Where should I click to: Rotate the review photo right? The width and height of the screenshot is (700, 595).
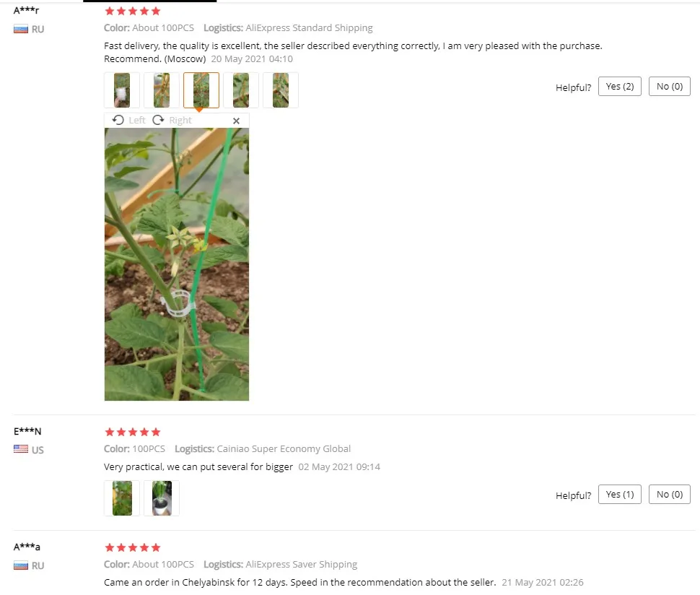(x=172, y=120)
